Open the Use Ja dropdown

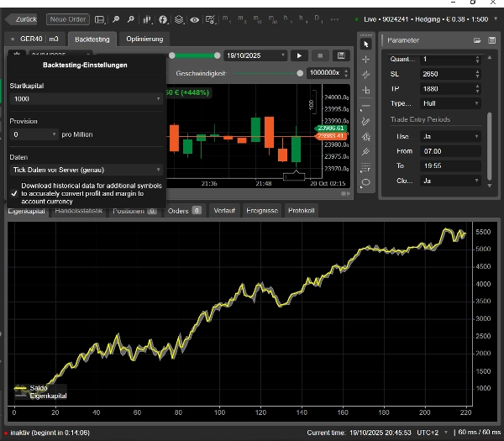click(x=450, y=136)
